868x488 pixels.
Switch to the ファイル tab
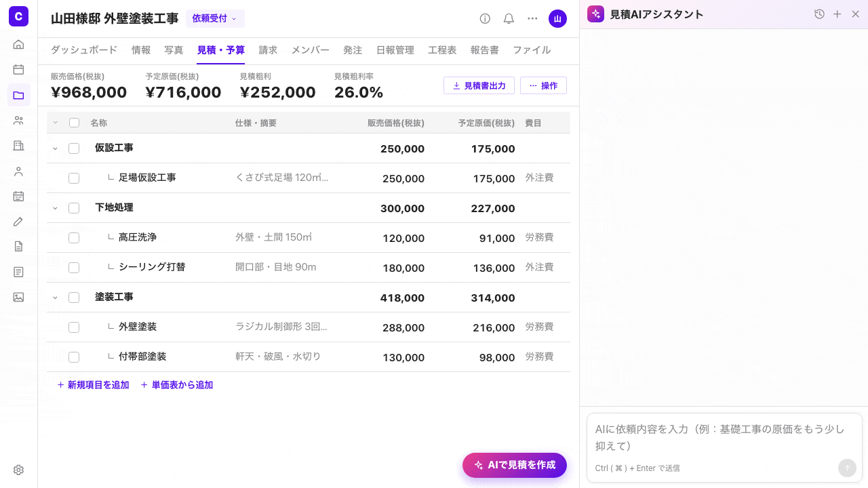click(532, 50)
